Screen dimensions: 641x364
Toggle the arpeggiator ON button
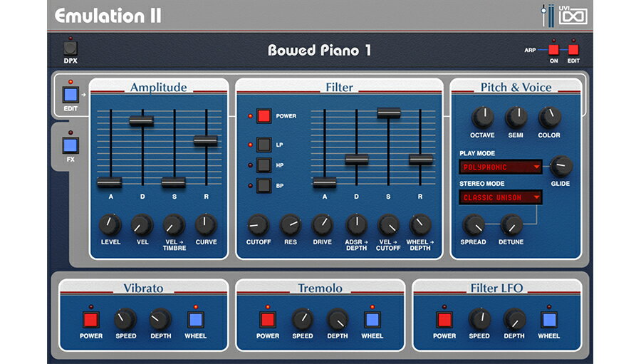[553, 51]
